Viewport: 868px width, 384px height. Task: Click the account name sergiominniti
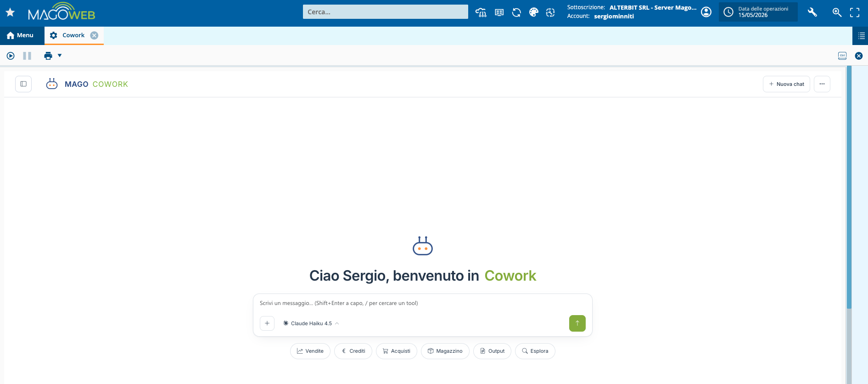click(x=614, y=16)
